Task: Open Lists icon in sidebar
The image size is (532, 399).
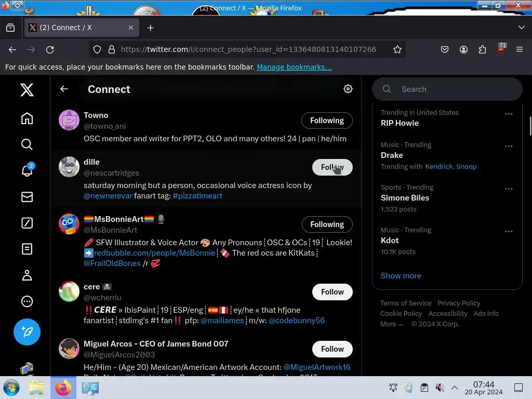Action: click(x=27, y=249)
